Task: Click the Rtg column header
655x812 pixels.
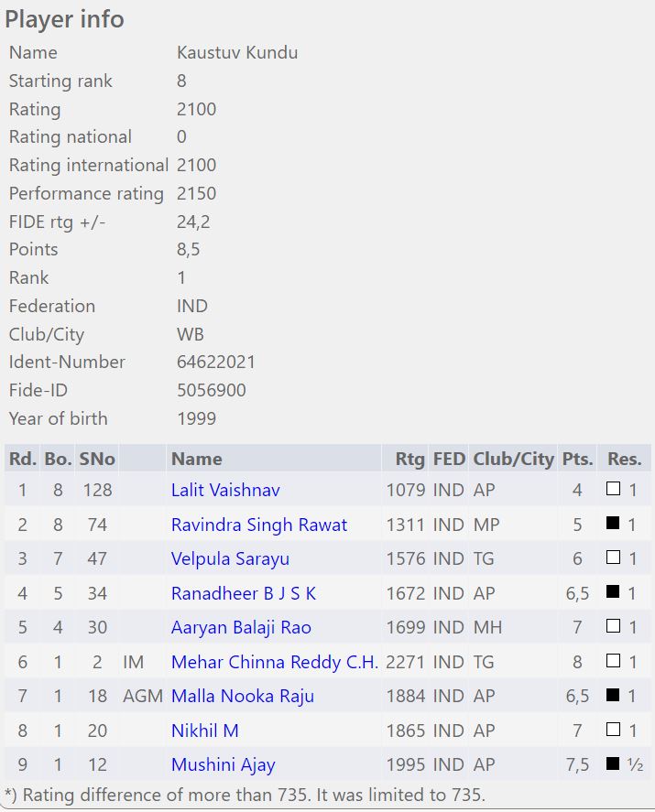Action: tap(409, 459)
